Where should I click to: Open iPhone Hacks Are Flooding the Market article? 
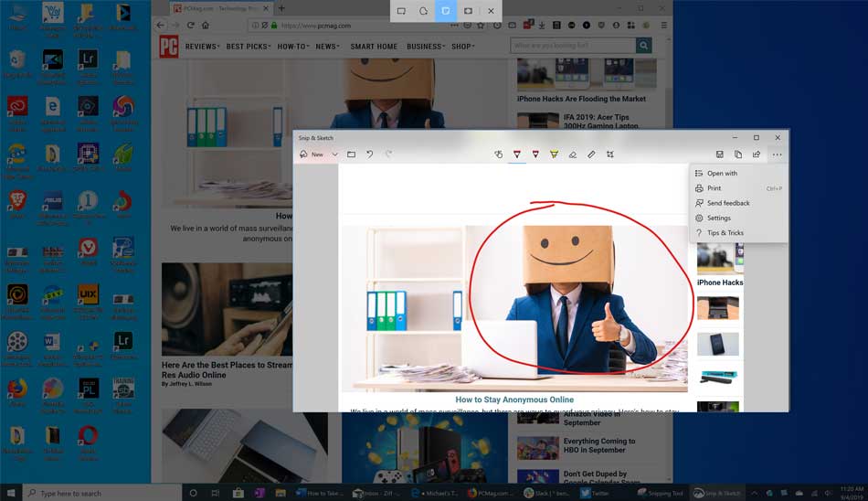tap(581, 100)
